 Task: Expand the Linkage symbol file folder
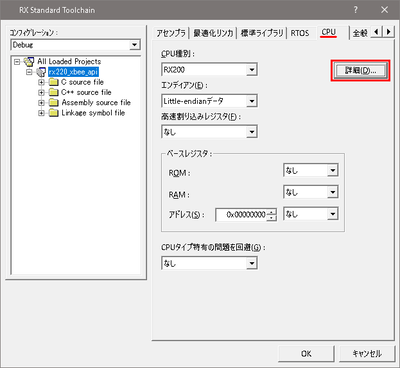(x=41, y=113)
